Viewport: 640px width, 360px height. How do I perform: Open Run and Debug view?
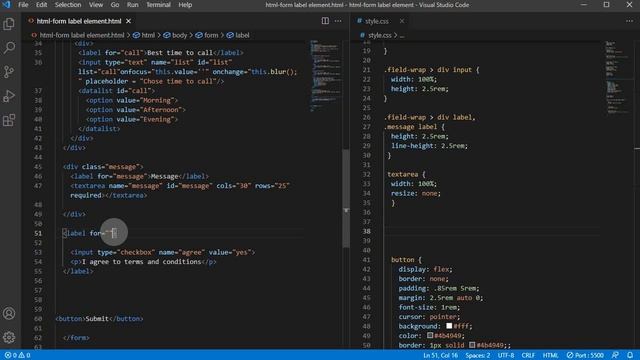click(9, 96)
